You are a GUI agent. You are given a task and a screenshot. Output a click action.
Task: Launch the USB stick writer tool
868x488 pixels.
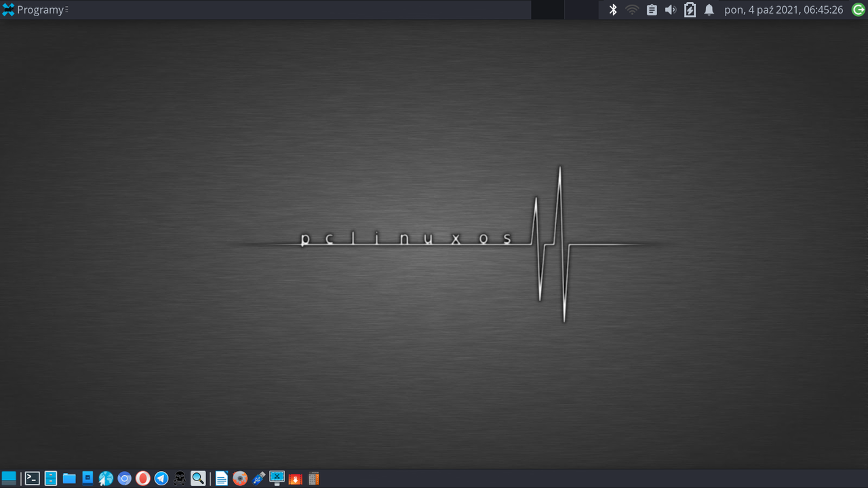258,479
